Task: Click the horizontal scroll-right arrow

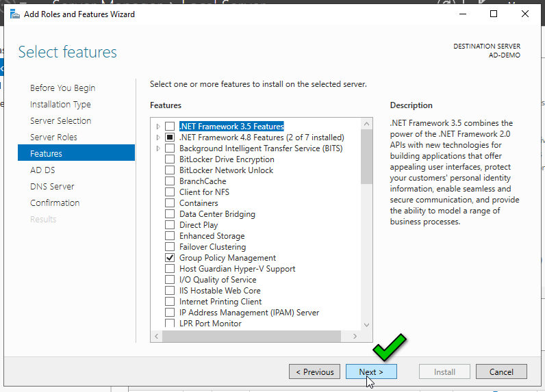Action: click(355, 337)
